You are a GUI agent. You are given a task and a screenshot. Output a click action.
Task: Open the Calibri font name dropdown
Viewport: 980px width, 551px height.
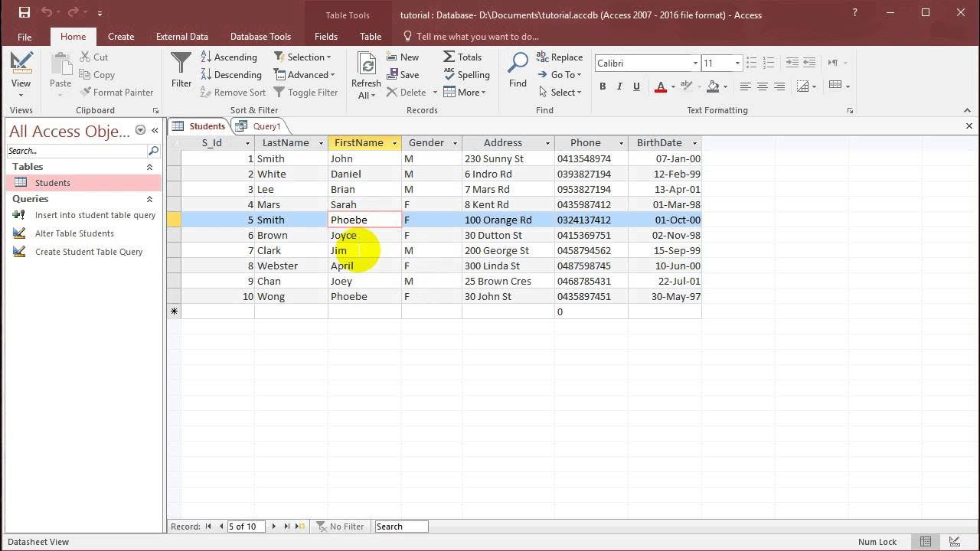point(695,64)
